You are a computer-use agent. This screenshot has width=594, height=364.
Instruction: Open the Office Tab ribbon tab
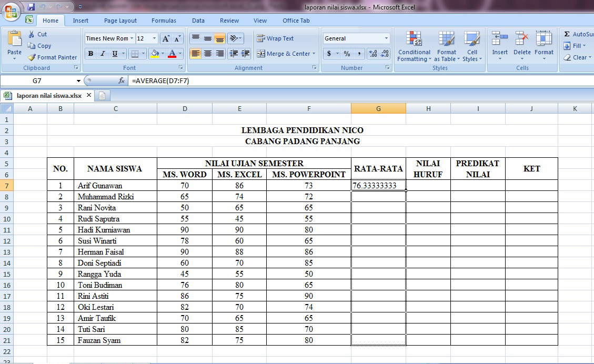pyautogui.click(x=296, y=21)
